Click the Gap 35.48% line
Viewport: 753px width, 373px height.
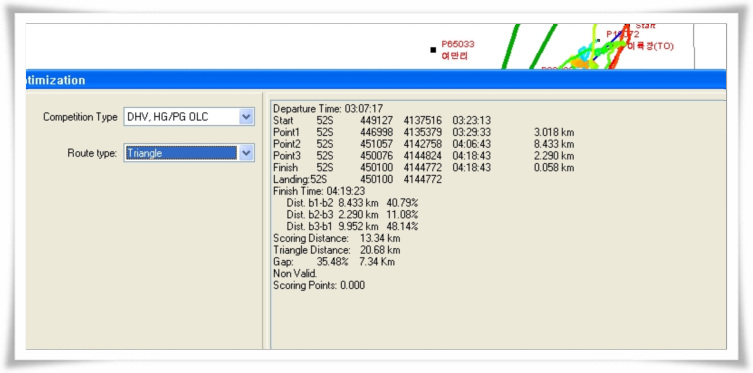click(x=334, y=262)
